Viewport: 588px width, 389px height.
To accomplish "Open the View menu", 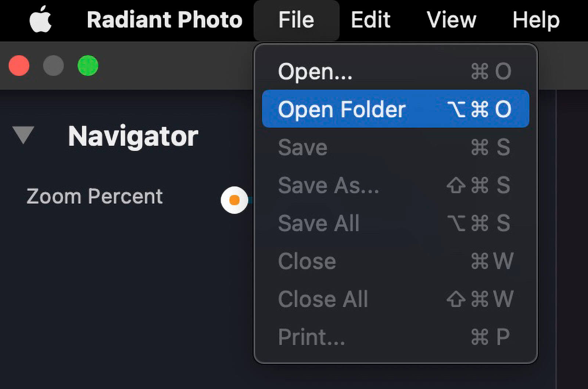I will pos(451,20).
